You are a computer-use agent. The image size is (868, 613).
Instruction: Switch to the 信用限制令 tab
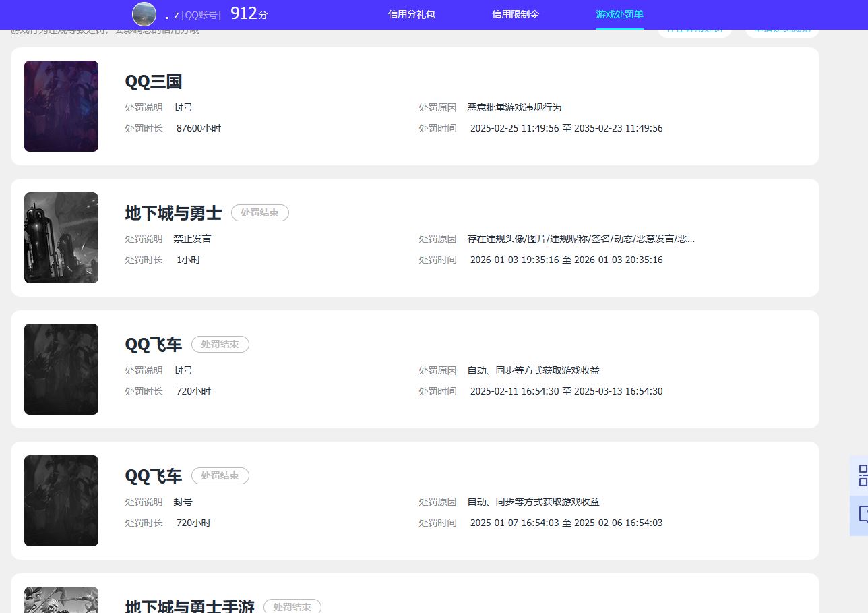(516, 14)
